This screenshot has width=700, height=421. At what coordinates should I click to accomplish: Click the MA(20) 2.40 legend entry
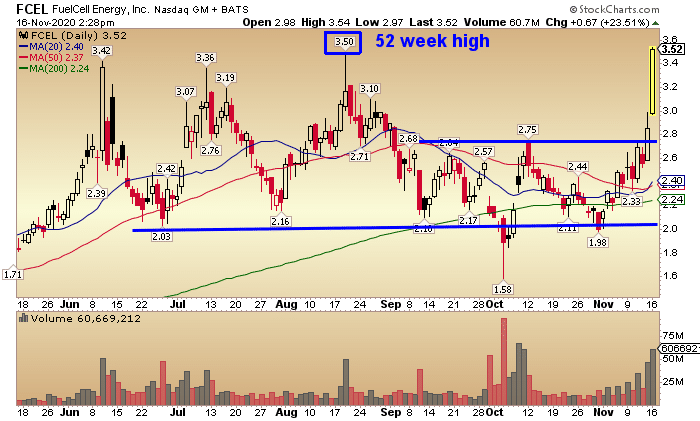pos(56,46)
